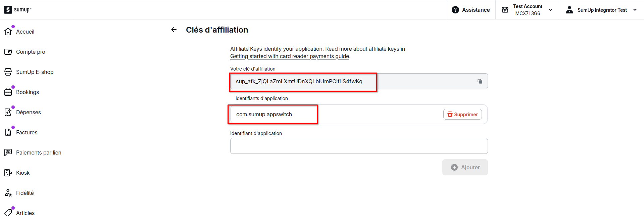The width and height of the screenshot is (644, 216).
Task: Copy the affiliate key with the copy icon
Action: tap(480, 81)
